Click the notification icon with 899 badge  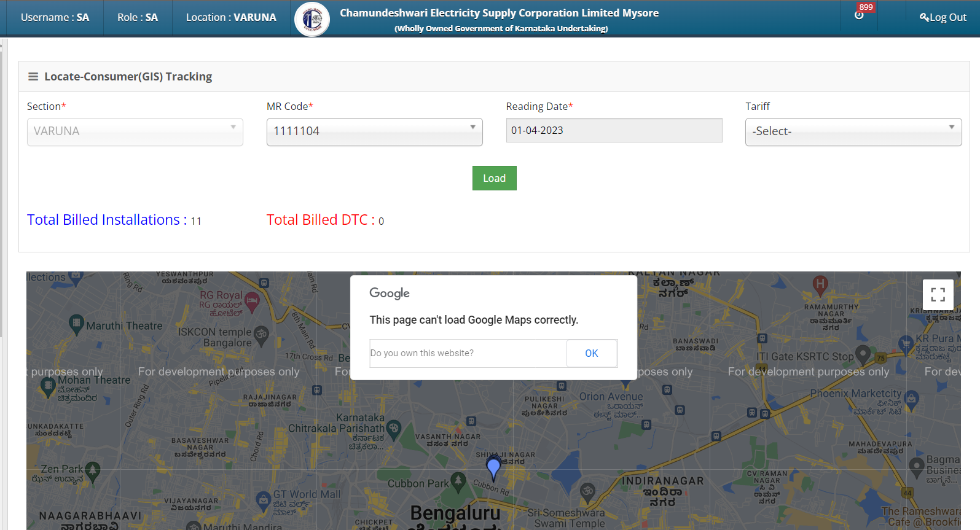pos(860,14)
